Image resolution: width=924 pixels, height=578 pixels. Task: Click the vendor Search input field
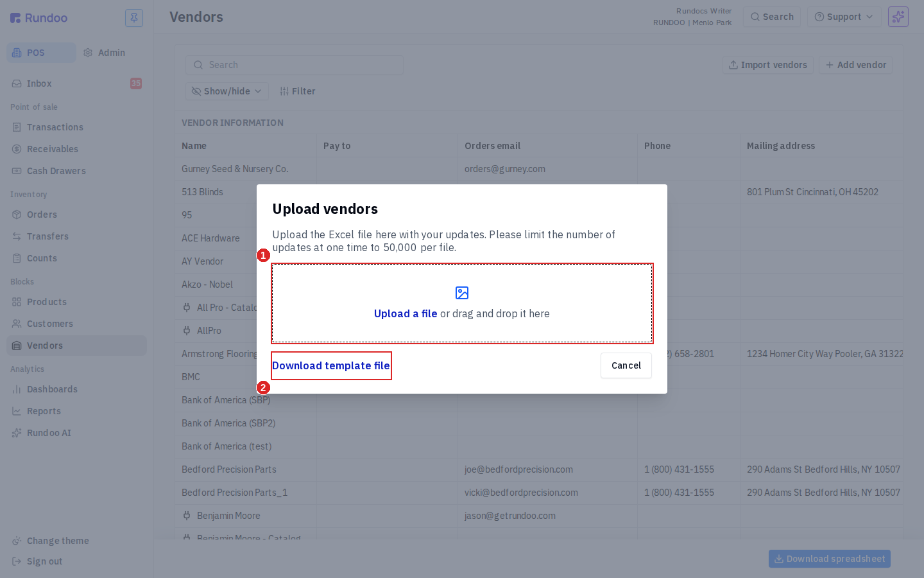click(295, 65)
